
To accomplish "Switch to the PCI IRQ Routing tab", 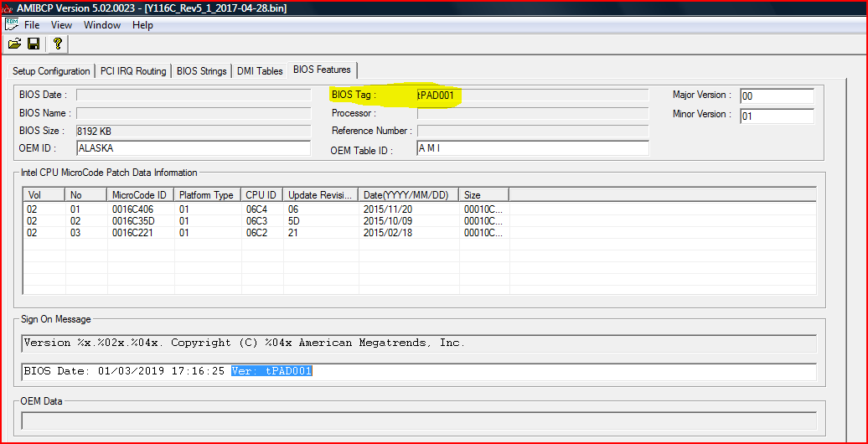I will [x=133, y=71].
